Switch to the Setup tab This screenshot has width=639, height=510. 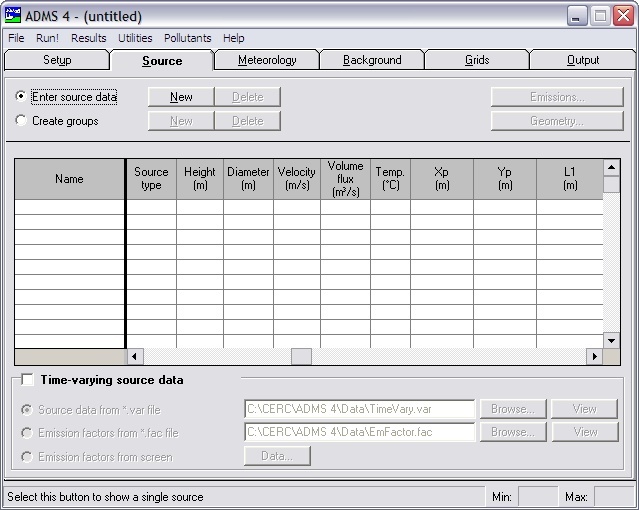pyautogui.click(x=57, y=60)
